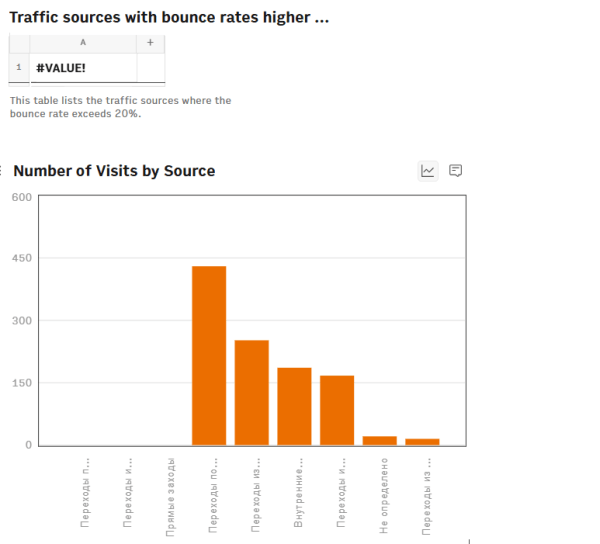600x544 pixels.
Task: Click the table title 'Traffic sources with bounce rates'
Action: click(x=169, y=18)
